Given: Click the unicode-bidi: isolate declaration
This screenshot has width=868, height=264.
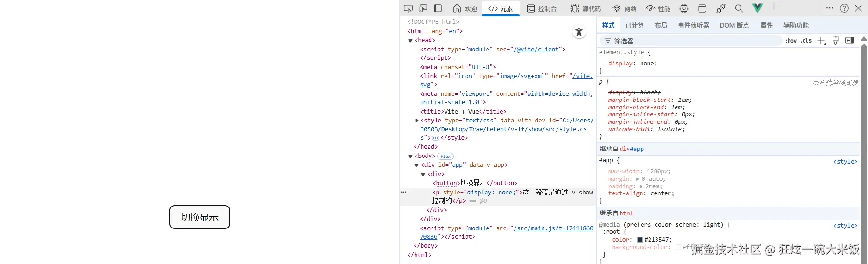Looking at the screenshot, I should tap(646, 129).
